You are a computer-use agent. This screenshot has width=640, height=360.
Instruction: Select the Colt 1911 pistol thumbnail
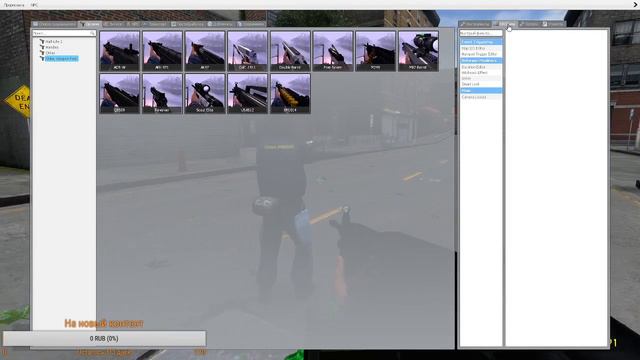point(248,51)
